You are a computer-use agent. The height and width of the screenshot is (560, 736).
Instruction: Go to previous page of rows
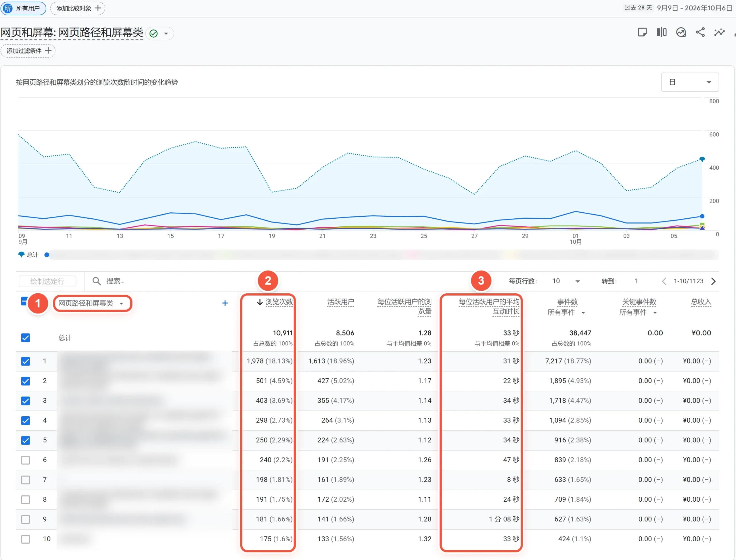click(664, 281)
